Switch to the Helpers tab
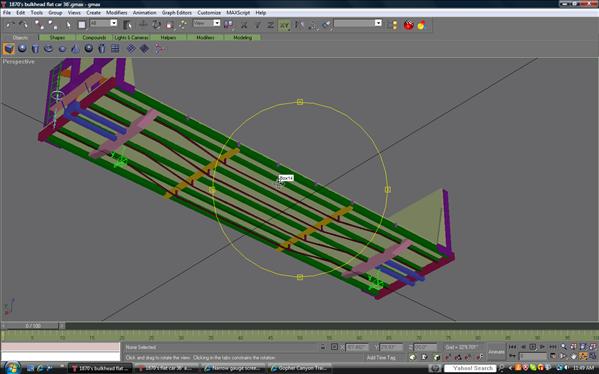Image resolution: width=599 pixels, height=374 pixels. 168,37
